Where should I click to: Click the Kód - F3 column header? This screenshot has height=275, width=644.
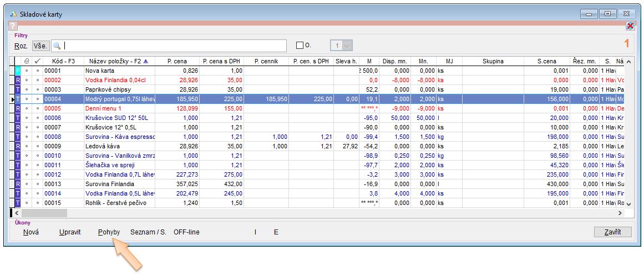[63, 61]
